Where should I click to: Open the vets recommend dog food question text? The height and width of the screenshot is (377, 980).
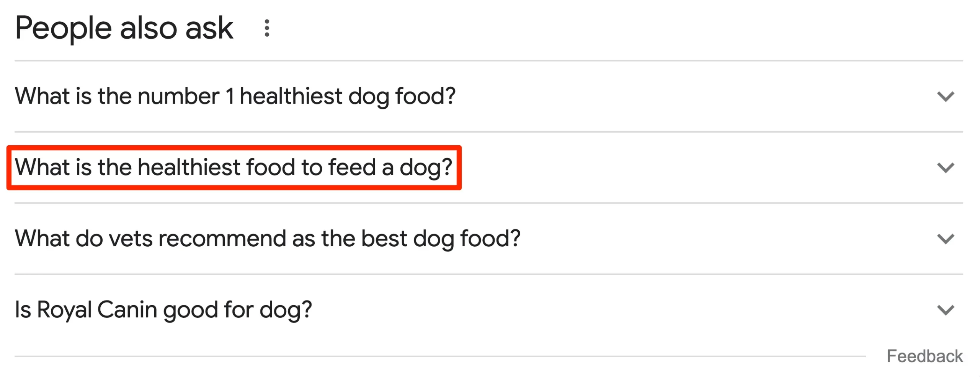(x=267, y=239)
